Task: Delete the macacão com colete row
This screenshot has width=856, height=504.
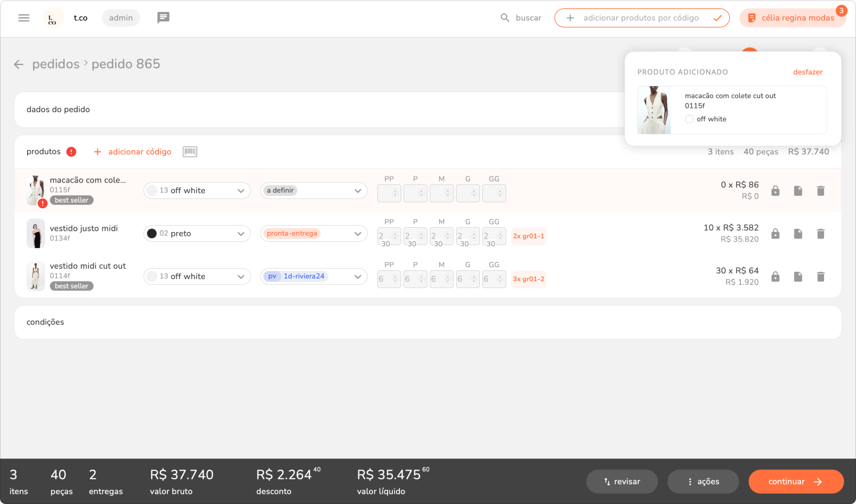Action: (x=820, y=191)
